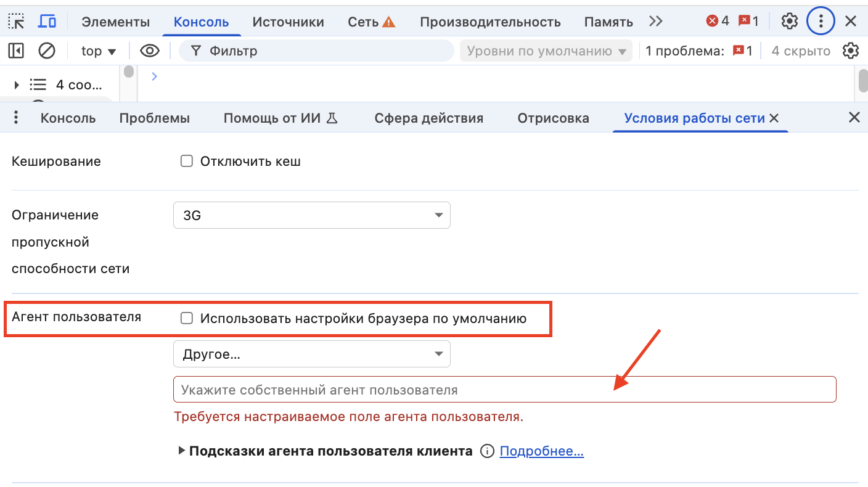Open the three-dot customize menu

pyautogui.click(x=821, y=20)
